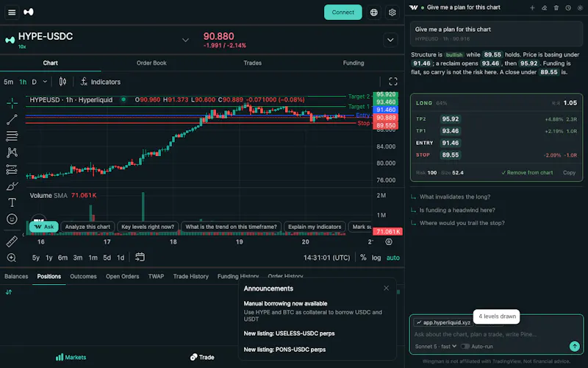The width and height of the screenshot is (588, 368).
Task: Open the Balances tab
Action: tap(16, 277)
